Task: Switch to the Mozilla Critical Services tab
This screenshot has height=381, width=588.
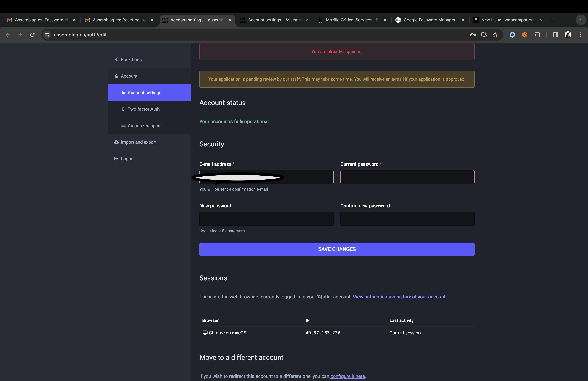Action: [351, 20]
